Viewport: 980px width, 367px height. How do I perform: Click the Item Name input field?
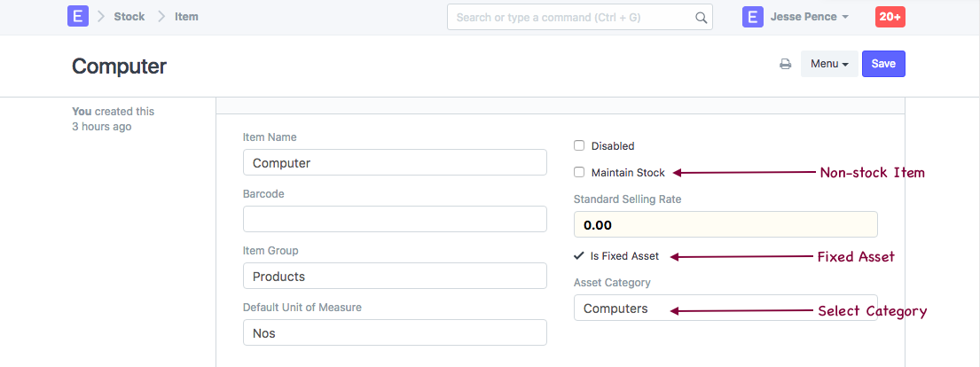point(394,163)
